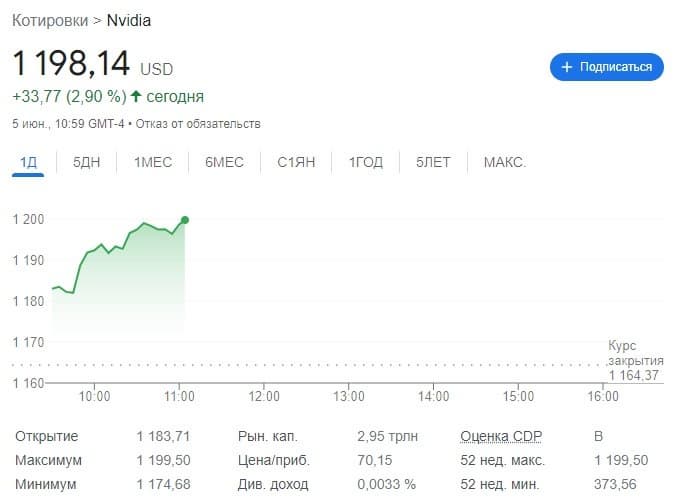This screenshot has width=695, height=500.
Task: Switch to the 1МЕС tab
Action: click(x=153, y=162)
